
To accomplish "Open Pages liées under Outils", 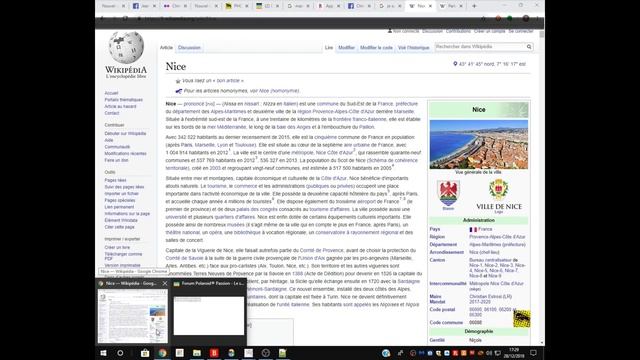I will pyautogui.click(x=116, y=180).
